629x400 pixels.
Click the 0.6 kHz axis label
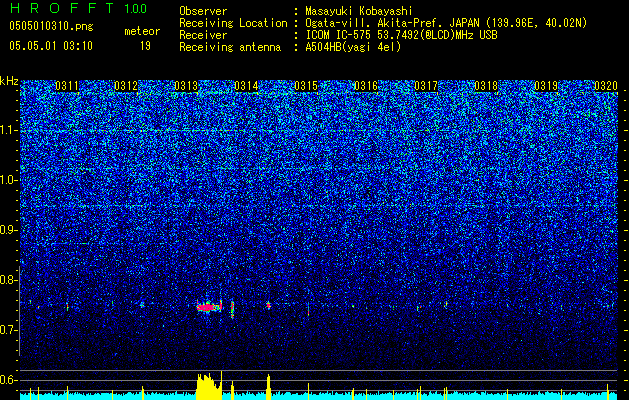click(x=8, y=380)
